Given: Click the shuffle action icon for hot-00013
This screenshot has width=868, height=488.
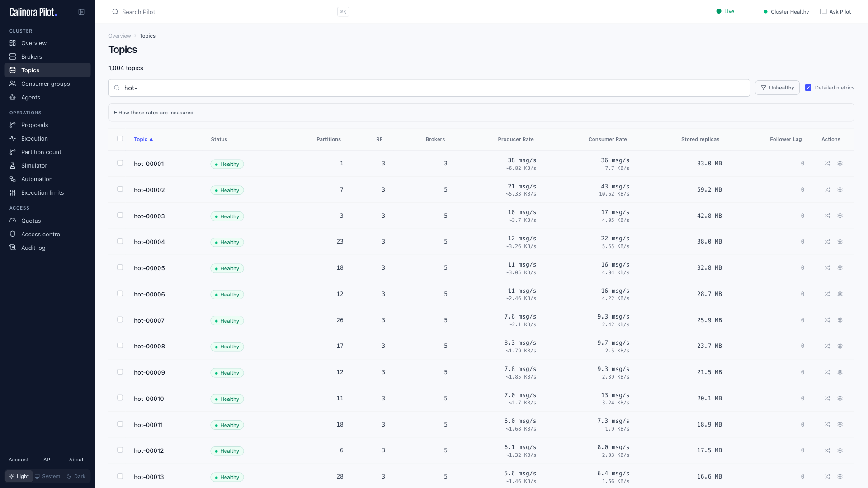Looking at the screenshot, I should pos(827,477).
